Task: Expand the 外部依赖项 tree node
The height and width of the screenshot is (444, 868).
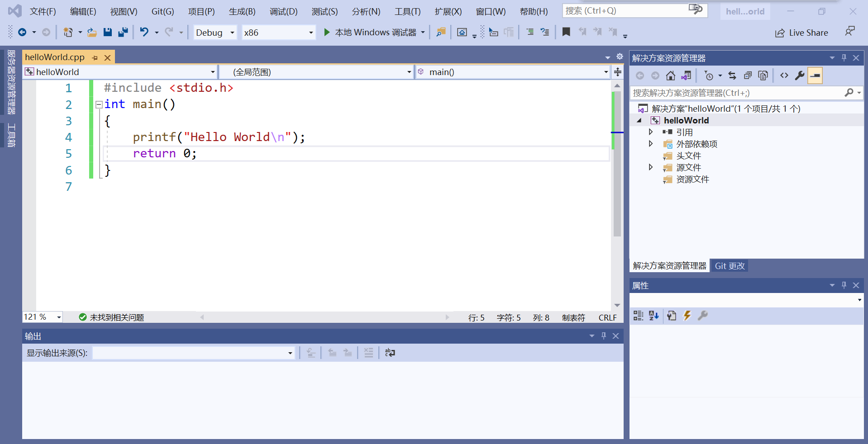Action: 651,144
